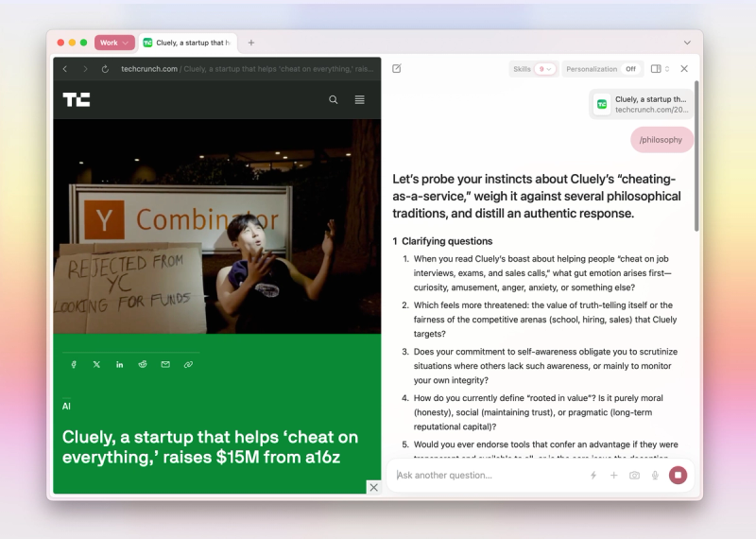
Task: Select the Cluely article browser tab
Action: pos(188,43)
